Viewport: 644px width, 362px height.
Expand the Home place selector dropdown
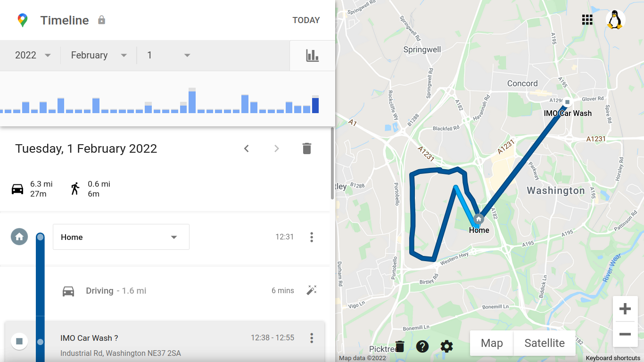coord(121,237)
